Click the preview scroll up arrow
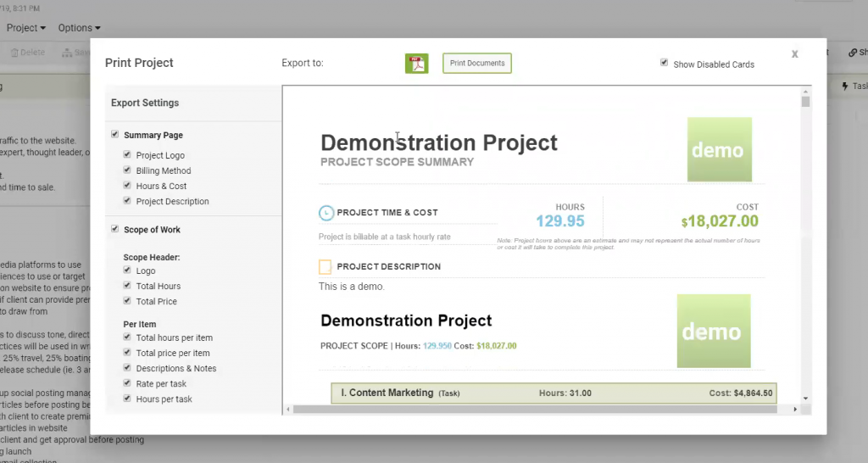 tap(805, 92)
